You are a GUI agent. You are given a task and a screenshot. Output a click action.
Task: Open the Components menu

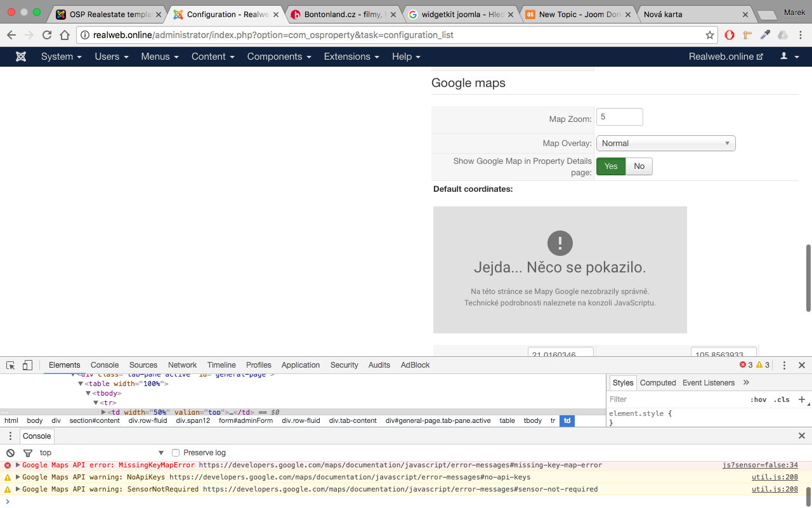tap(279, 57)
